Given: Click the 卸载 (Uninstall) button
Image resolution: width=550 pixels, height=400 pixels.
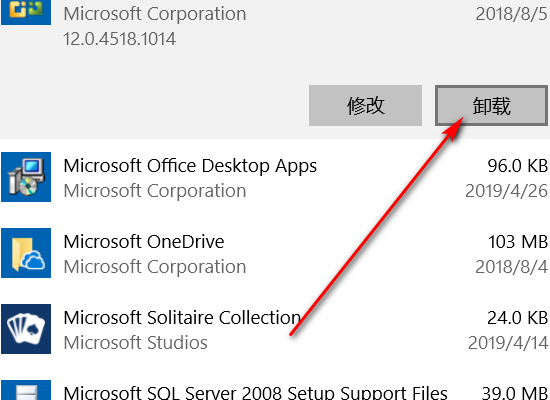Looking at the screenshot, I should (x=491, y=105).
